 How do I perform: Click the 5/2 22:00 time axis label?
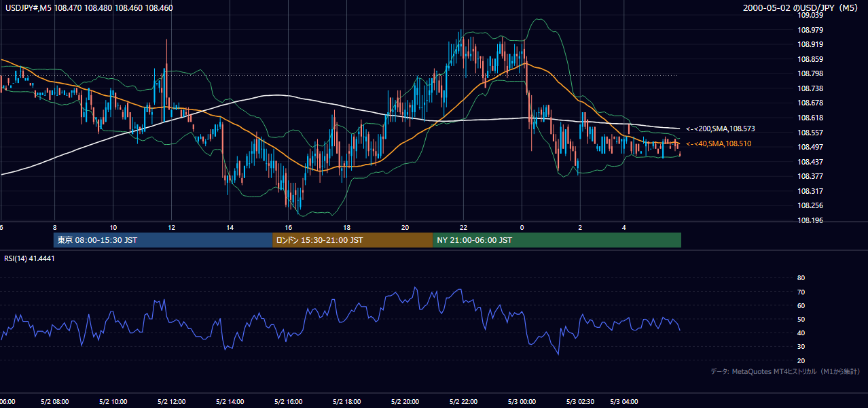[464, 402]
